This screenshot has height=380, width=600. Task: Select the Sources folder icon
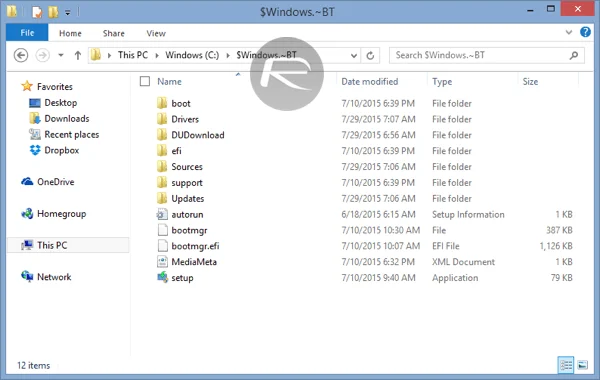pos(162,167)
